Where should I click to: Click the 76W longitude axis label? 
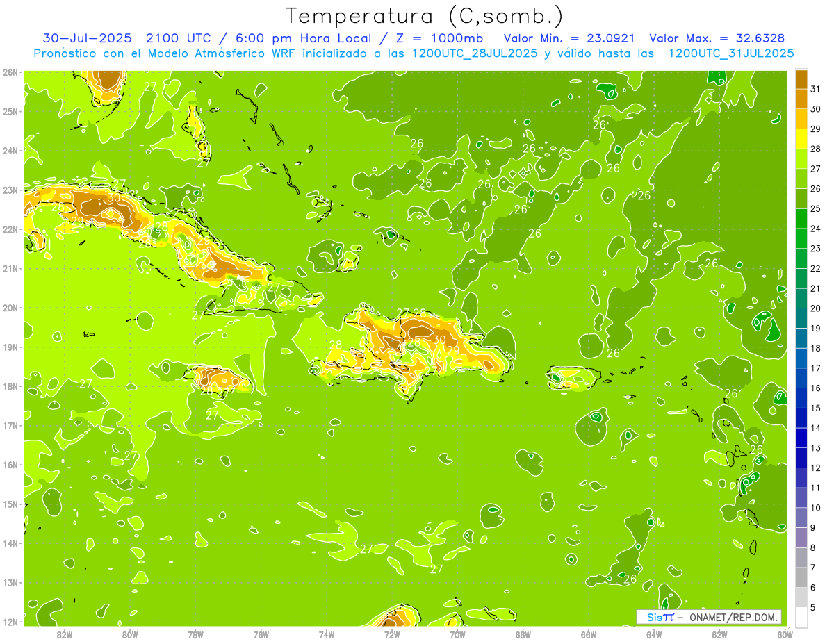point(261,634)
